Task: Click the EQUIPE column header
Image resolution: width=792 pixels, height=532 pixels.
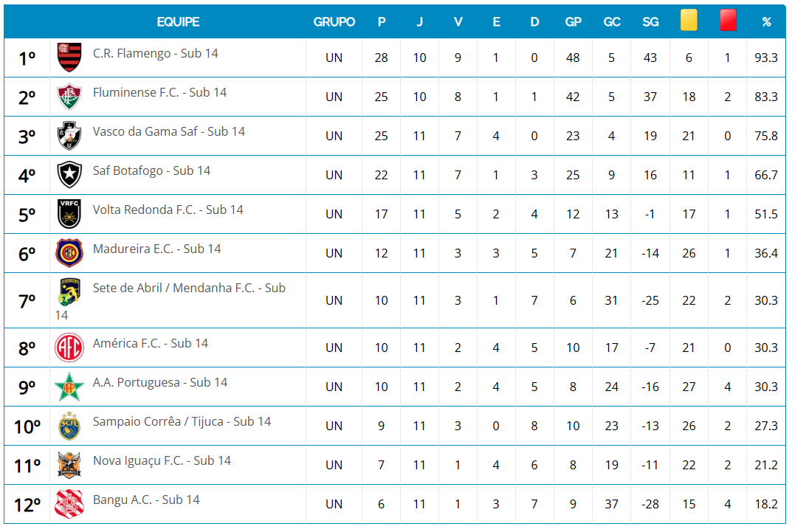Action: coord(178,22)
